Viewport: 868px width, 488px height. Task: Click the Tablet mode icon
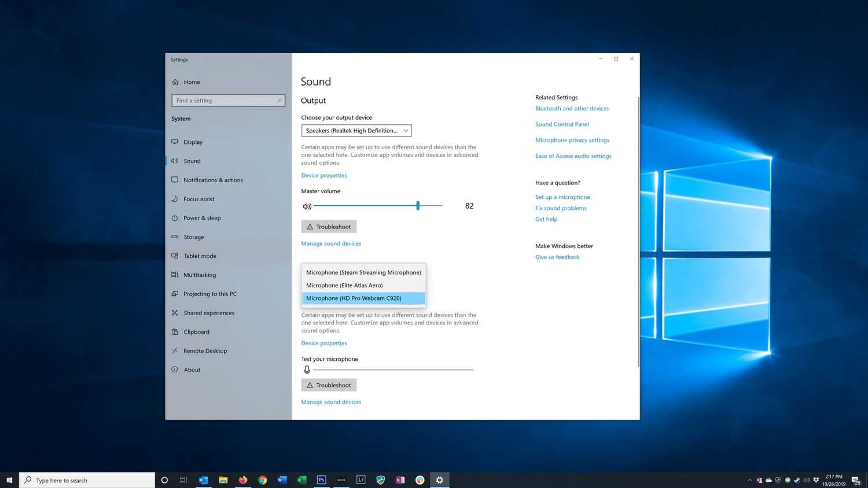tap(175, 256)
